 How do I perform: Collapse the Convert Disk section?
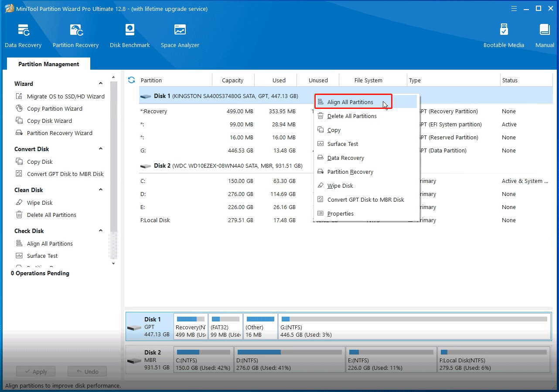(x=101, y=149)
